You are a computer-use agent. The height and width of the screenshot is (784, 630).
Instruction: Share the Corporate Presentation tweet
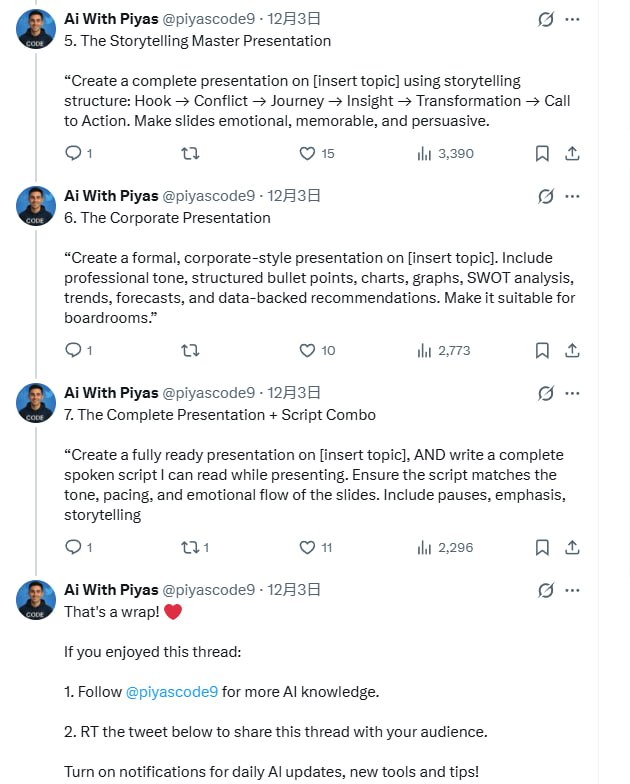tap(573, 351)
